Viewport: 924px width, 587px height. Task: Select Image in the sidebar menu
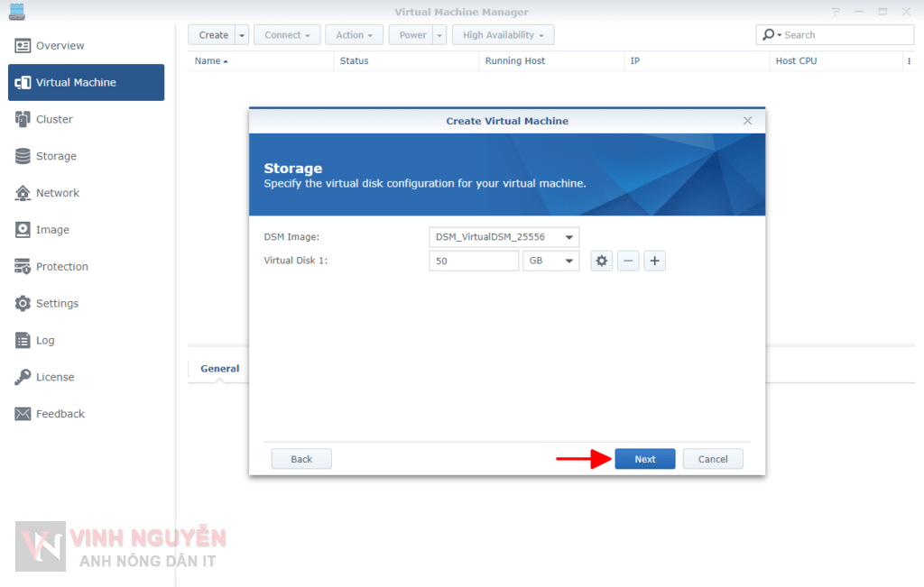point(52,230)
